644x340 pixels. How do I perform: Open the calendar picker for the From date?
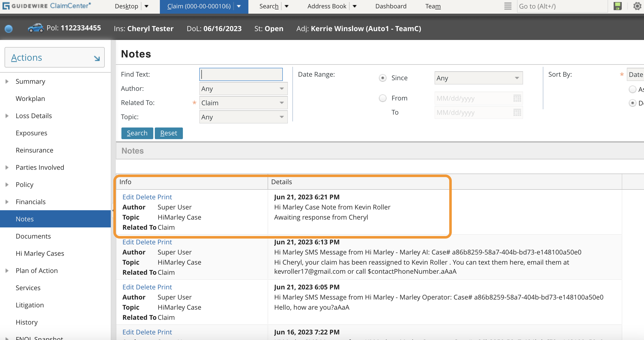[517, 98]
